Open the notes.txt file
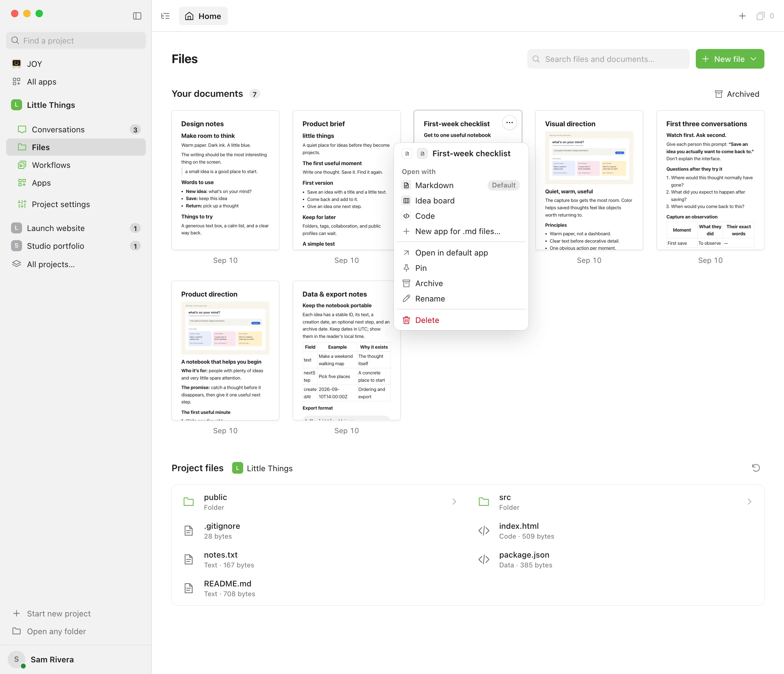 pyautogui.click(x=320, y=559)
